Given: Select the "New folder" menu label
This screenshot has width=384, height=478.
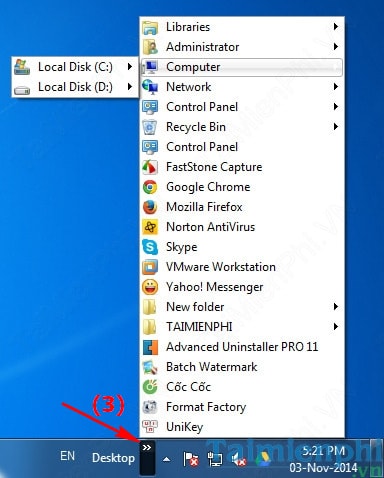Looking at the screenshot, I should point(195,307).
